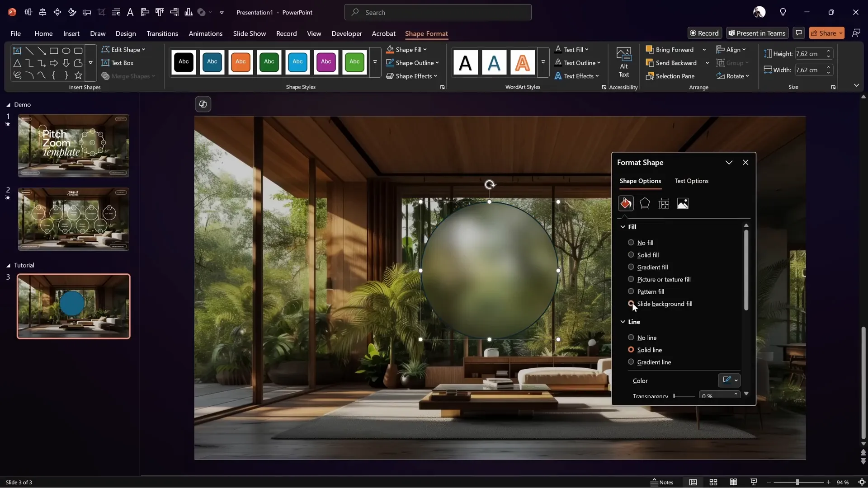Switch to the Animations ribbon tab
868x488 pixels.
(x=206, y=33)
